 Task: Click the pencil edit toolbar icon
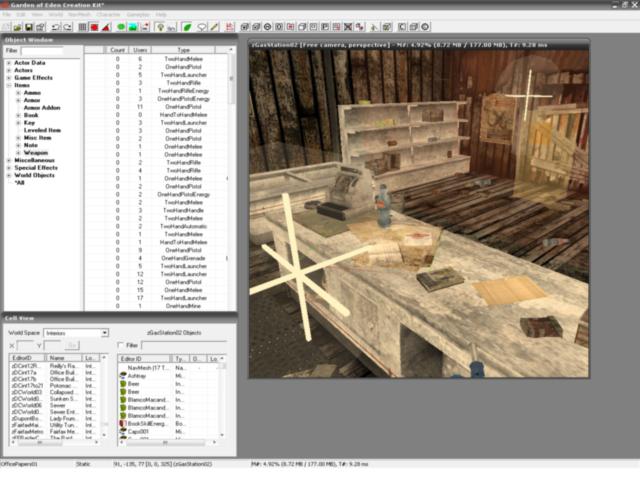(214, 27)
